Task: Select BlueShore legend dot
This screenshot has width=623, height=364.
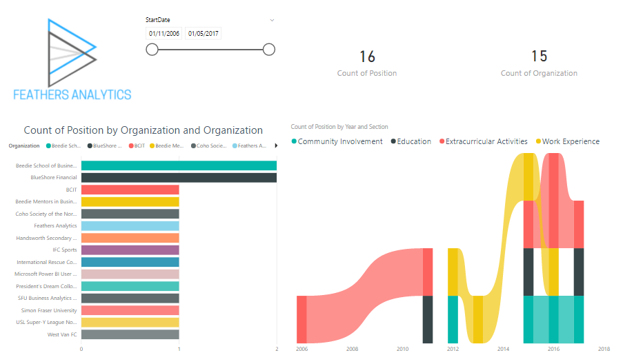Action: [x=90, y=145]
